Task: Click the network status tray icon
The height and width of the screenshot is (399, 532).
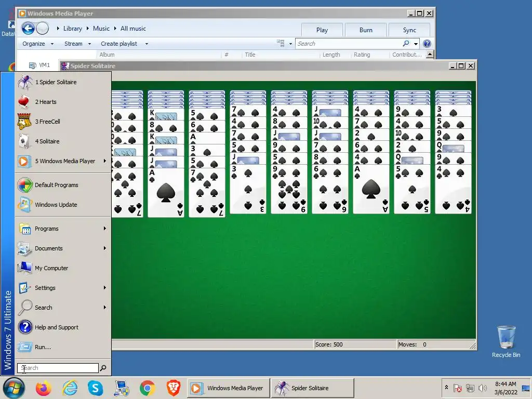Action: pos(470,388)
